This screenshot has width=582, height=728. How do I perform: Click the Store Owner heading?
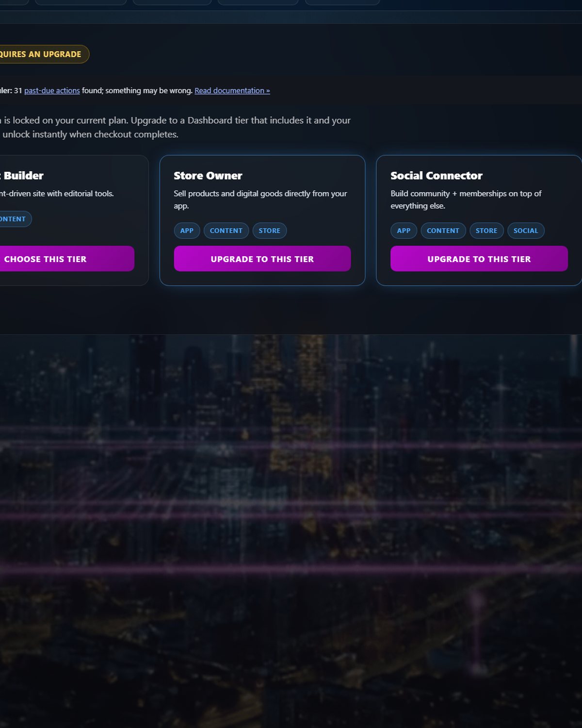pos(208,176)
